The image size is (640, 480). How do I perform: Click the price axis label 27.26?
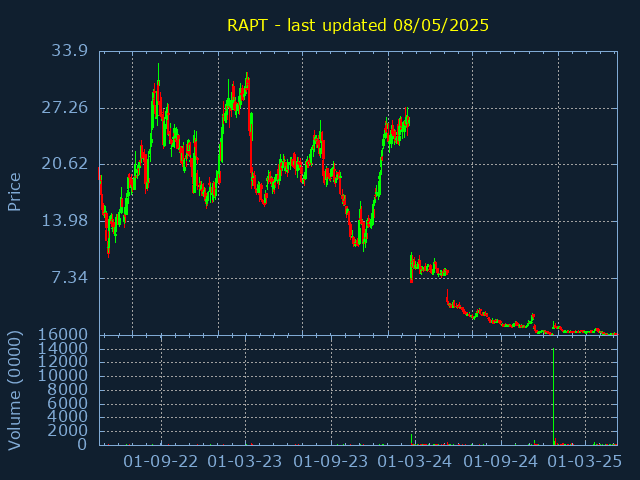(64, 108)
